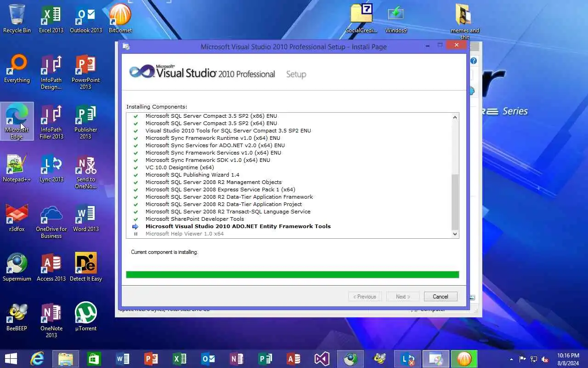Open Visual Studio from the taskbar

click(x=322, y=359)
